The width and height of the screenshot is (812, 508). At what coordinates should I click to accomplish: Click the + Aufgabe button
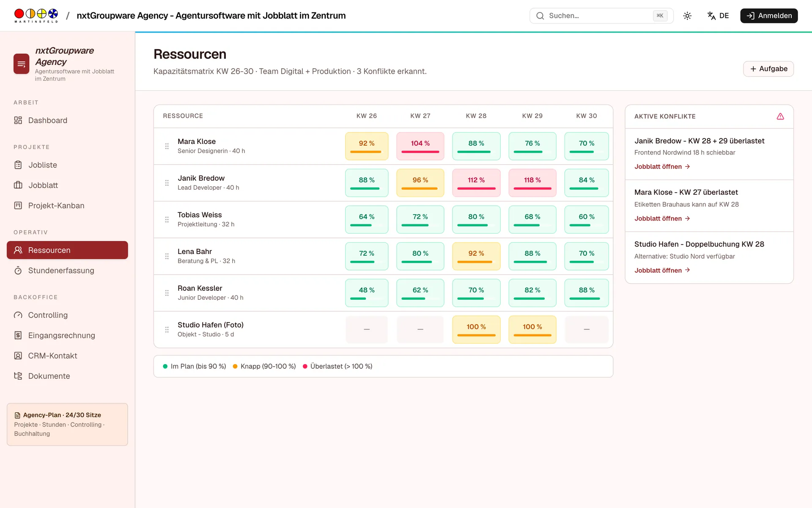click(x=768, y=69)
